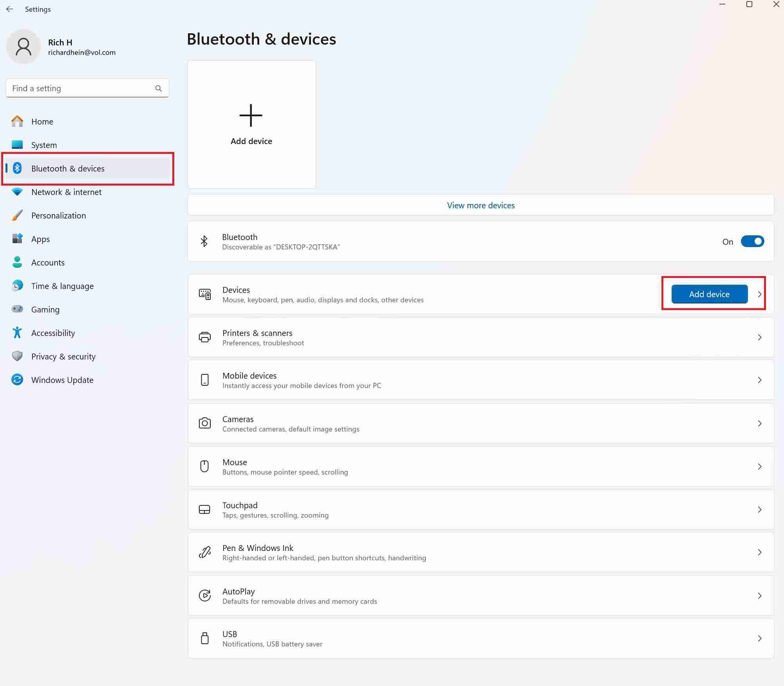Click the Accessibility figure icon
This screenshot has width=784, height=686.
tap(17, 332)
